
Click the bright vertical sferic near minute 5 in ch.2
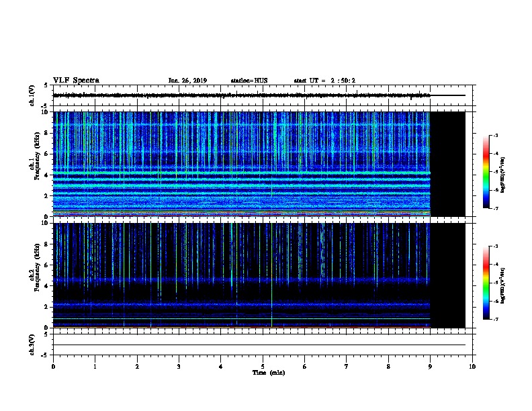[x=272, y=275]
